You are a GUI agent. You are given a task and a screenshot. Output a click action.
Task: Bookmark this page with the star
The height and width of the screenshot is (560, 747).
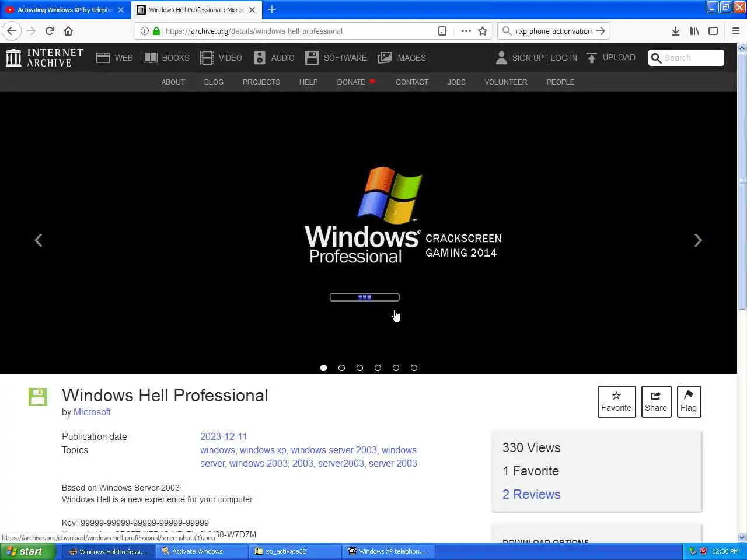pos(483,31)
